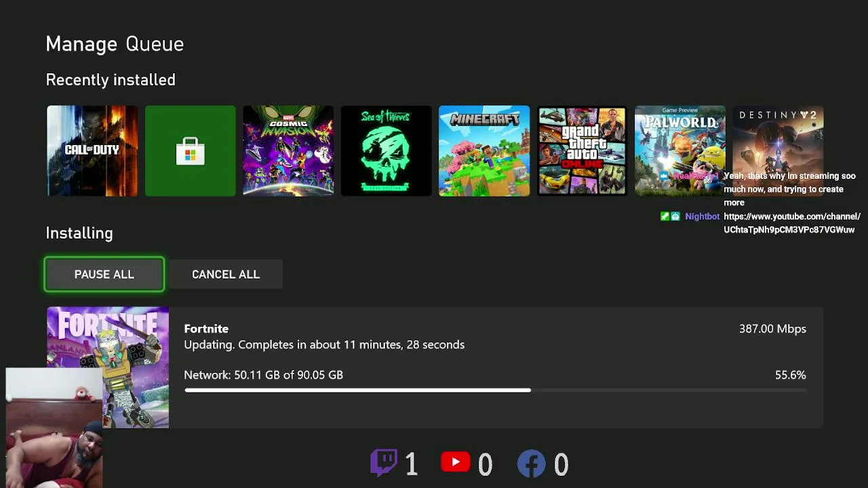Select the Grand Theft Auto Online tile
Image resolution: width=868 pixels, height=488 pixels.
click(x=583, y=150)
